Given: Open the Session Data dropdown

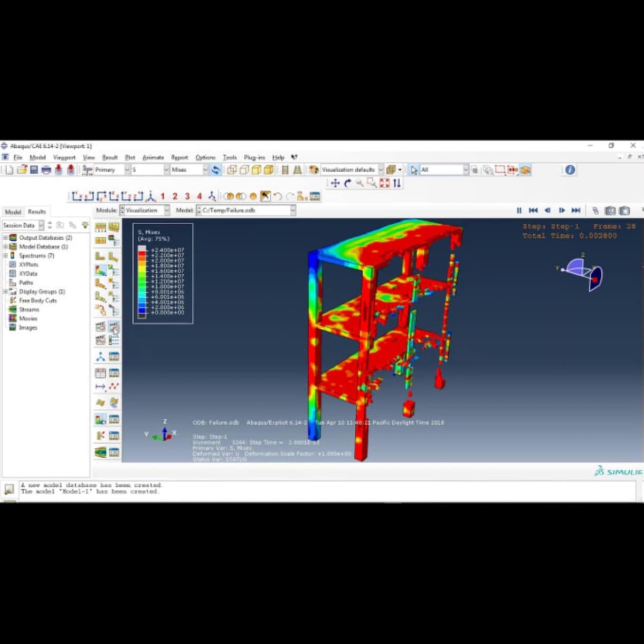Looking at the screenshot, I should 23,225.
